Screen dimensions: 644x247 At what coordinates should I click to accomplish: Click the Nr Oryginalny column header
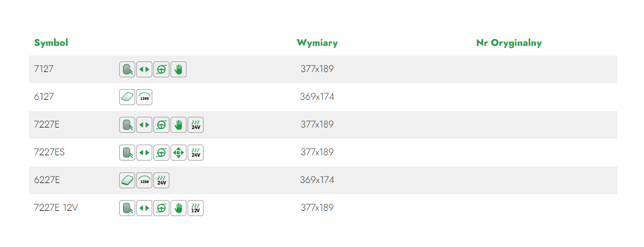pyautogui.click(x=509, y=43)
